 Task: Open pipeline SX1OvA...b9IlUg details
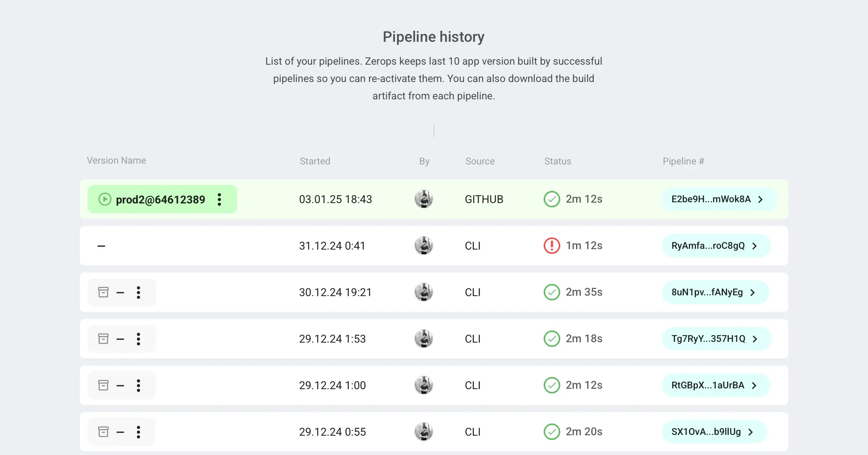pyautogui.click(x=714, y=432)
